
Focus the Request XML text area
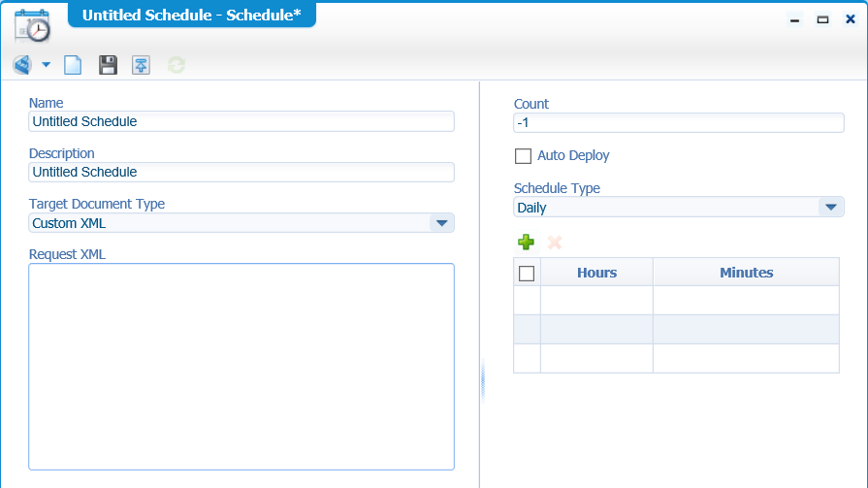[241, 367]
